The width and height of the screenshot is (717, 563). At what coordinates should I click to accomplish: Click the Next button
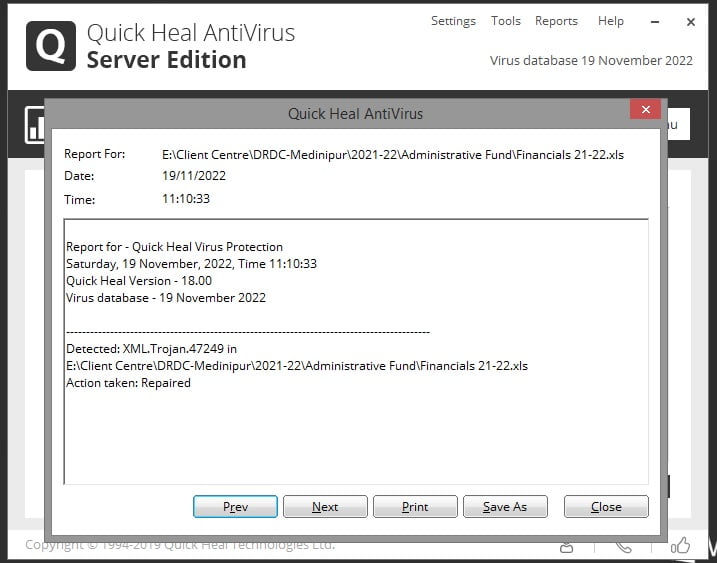tap(325, 506)
